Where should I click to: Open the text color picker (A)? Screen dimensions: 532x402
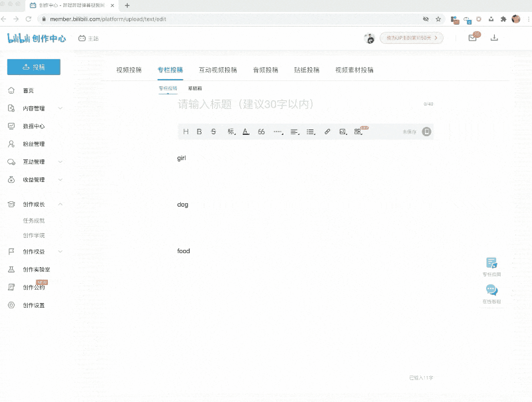(x=246, y=132)
